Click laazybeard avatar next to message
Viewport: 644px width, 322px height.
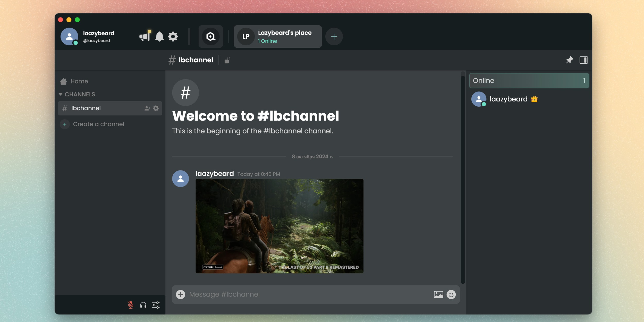point(180,179)
